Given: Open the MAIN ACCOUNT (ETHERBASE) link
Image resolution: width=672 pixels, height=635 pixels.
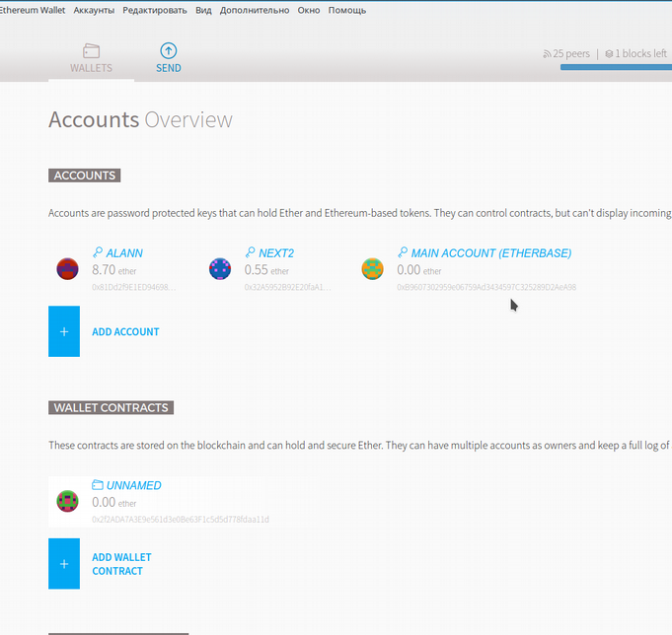Looking at the screenshot, I should (491, 253).
